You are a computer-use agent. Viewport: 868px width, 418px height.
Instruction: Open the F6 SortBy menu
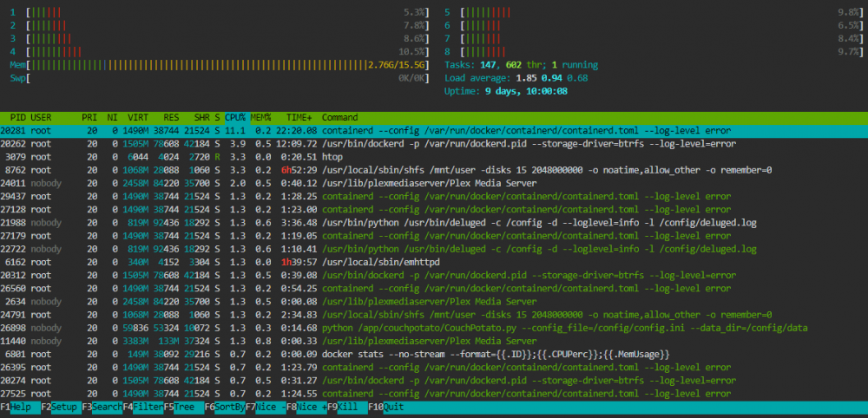(x=226, y=407)
